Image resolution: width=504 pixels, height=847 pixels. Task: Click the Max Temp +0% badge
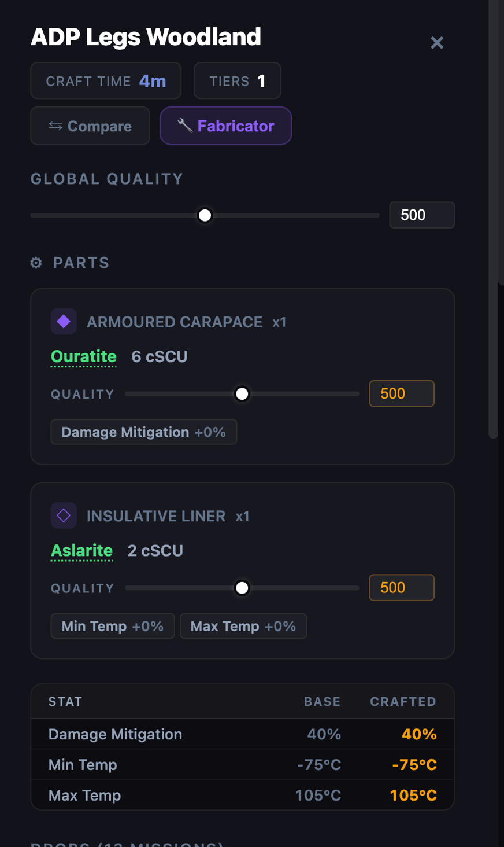point(243,626)
